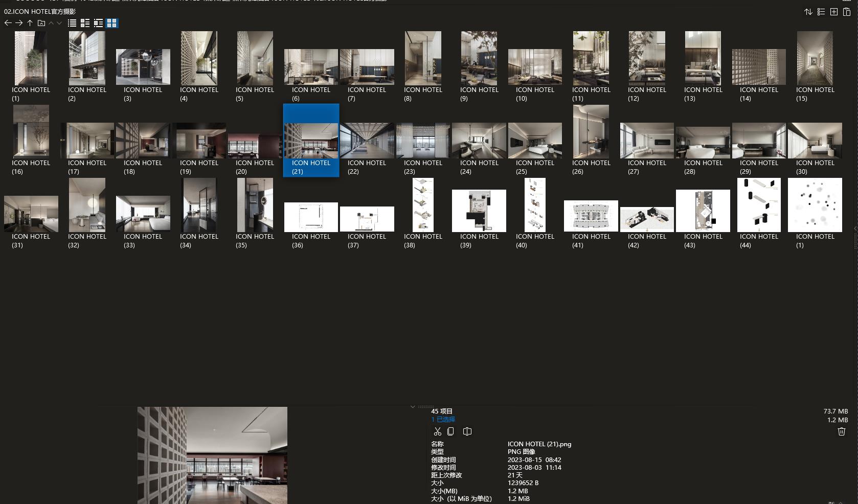Click the paste clipboard icon
Viewport: 858px width, 504px height.
tap(847, 12)
